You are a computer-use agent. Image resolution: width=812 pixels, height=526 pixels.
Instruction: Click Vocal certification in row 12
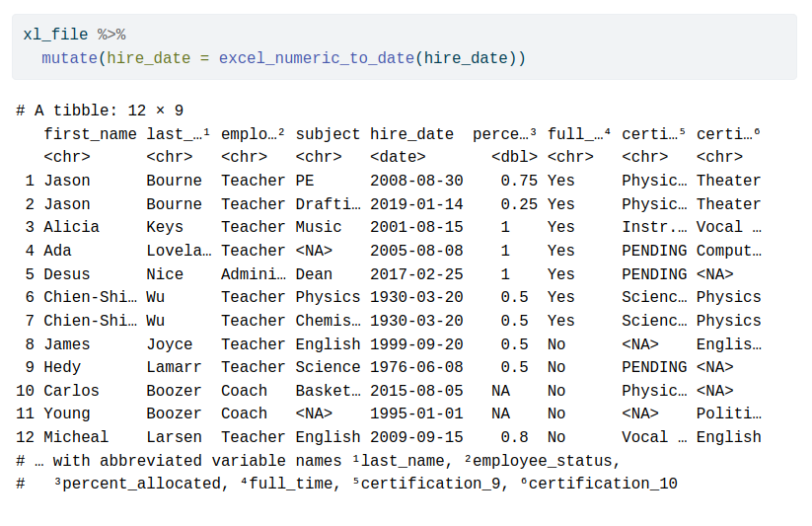click(x=654, y=437)
